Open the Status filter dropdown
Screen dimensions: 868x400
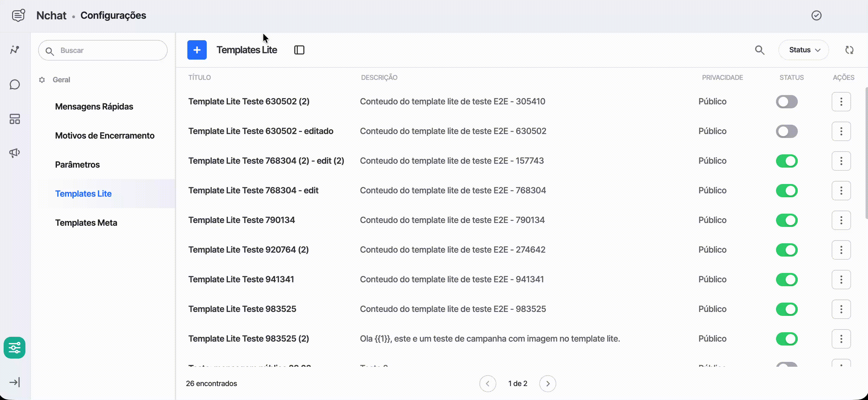(804, 50)
